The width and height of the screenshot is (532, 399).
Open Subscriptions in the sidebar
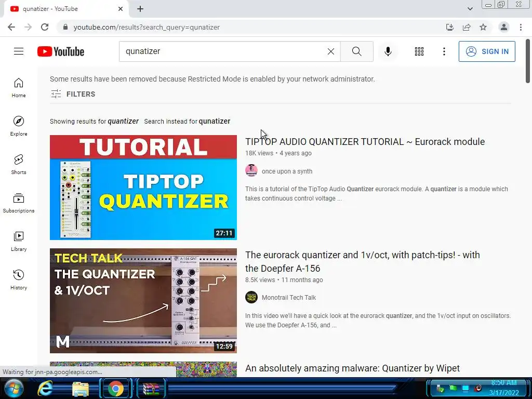point(19,203)
